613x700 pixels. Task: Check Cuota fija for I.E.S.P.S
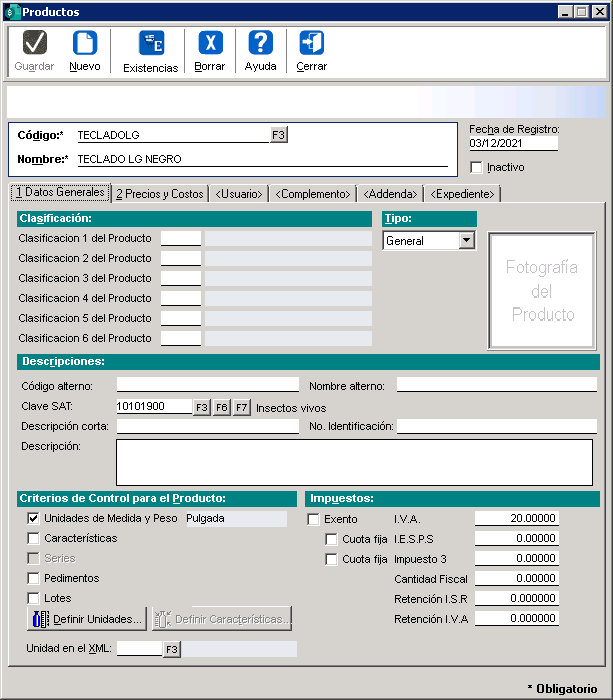click(x=331, y=539)
